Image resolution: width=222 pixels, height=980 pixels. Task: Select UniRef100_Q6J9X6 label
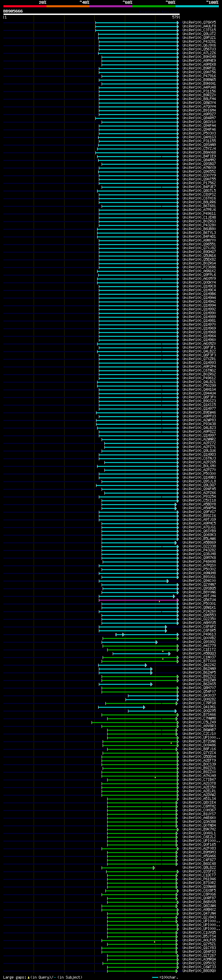click(x=199, y=45)
